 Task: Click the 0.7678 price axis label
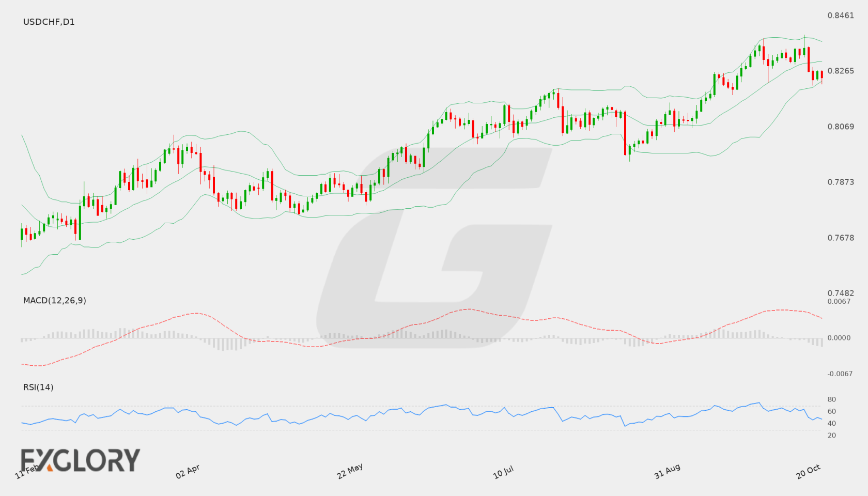click(841, 238)
